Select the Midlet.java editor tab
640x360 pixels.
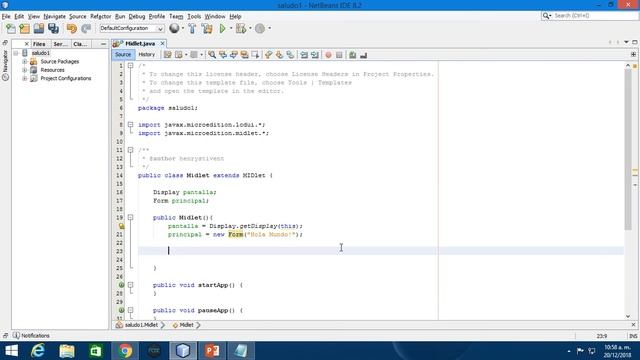(x=140, y=43)
